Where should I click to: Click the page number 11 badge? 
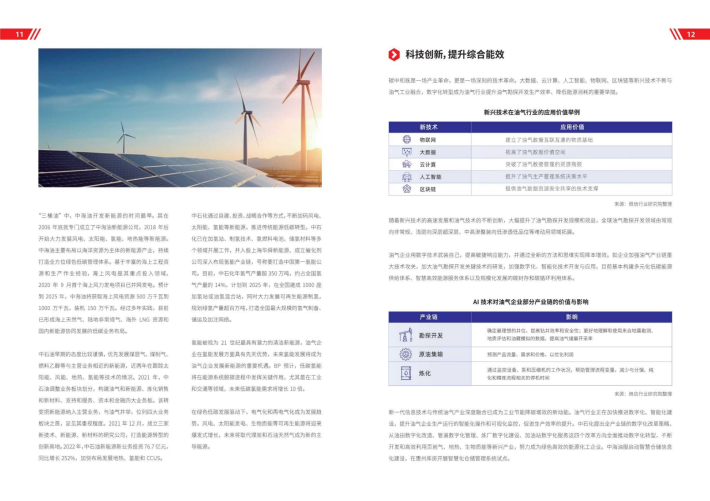pos(17,34)
